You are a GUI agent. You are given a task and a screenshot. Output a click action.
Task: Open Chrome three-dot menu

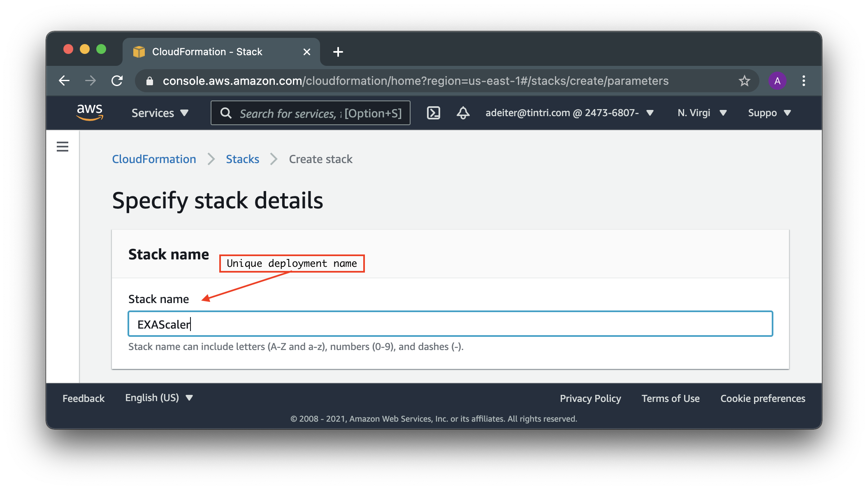pos(803,81)
